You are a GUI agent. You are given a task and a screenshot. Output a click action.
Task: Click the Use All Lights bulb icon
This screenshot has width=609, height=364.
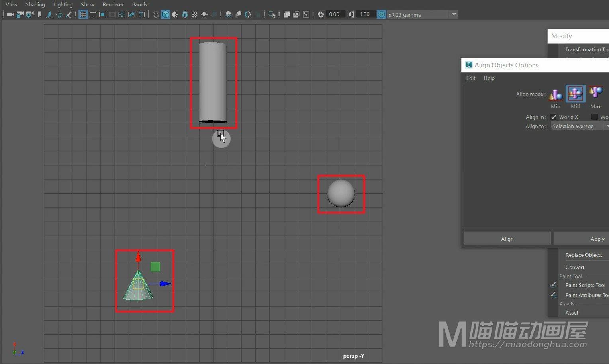pos(204,14)
